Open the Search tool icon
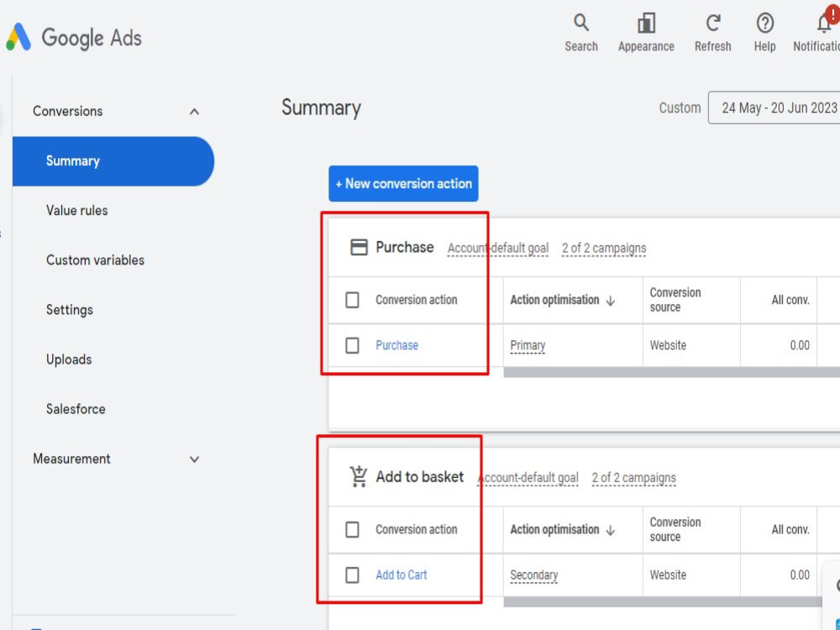Image resolution: width=840 pixels, height=630 pixels. tap(581, 23)
